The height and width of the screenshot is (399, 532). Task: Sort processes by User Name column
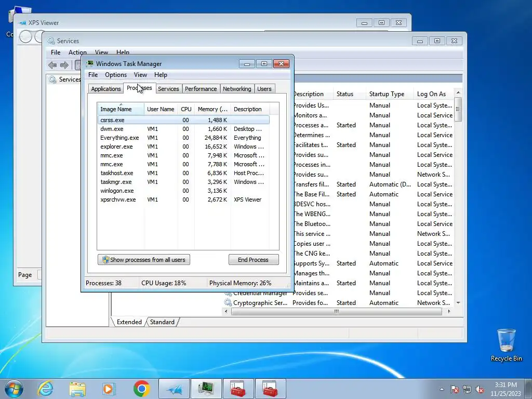(x=161, y=109)
